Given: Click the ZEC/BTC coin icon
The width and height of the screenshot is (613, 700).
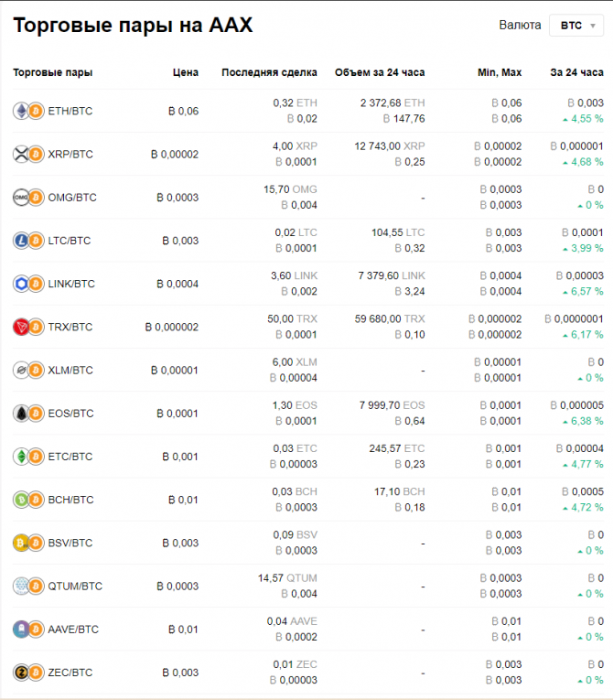Looking at the screenshot, I should 28,673.
